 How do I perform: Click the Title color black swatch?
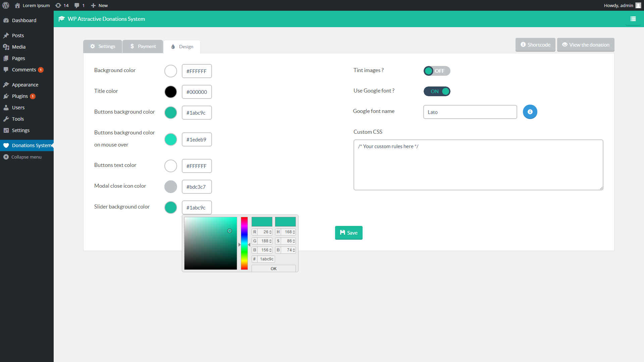click(x=171, y=92)
